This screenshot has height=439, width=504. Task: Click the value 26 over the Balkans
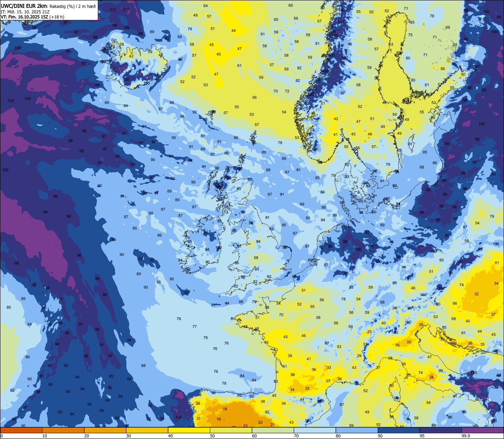point(470,343)
